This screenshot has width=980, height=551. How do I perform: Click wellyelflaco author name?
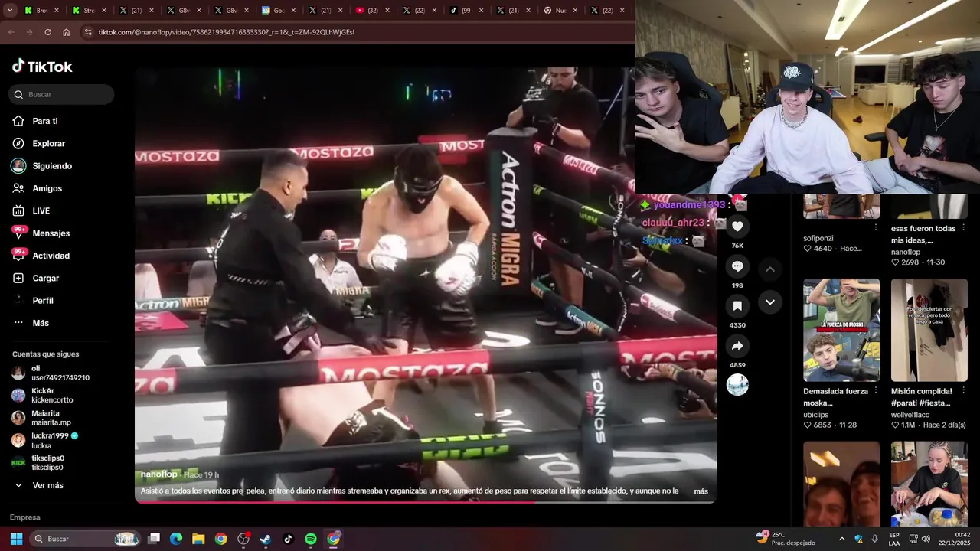click(911, 415)
